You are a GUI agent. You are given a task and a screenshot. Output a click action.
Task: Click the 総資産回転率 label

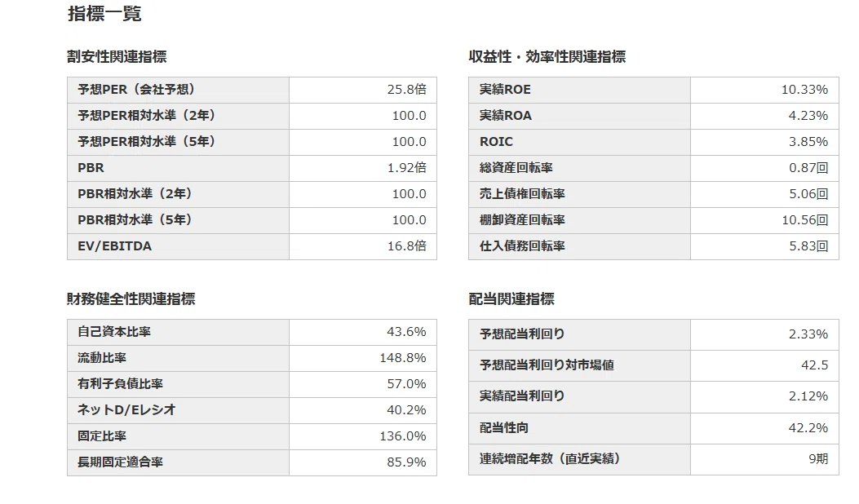coord(516,168)
